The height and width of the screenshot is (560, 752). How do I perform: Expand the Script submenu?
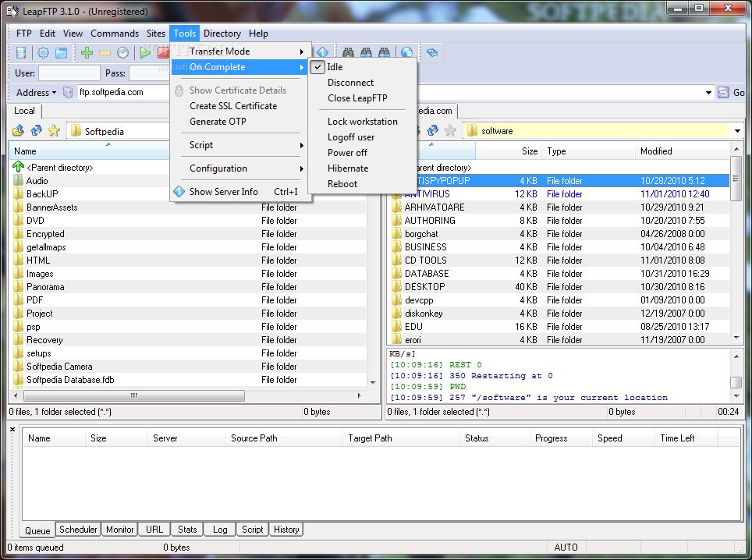coord(239,145)
